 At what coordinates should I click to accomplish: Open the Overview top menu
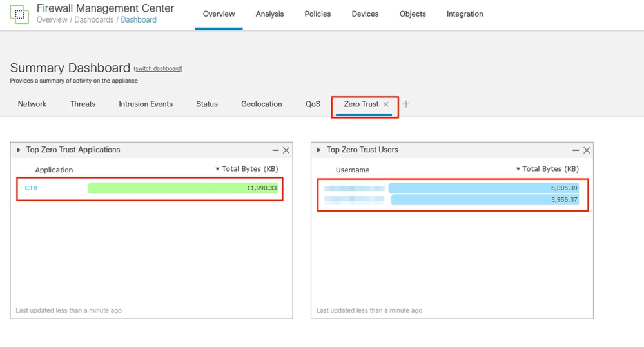pos(219,14)
